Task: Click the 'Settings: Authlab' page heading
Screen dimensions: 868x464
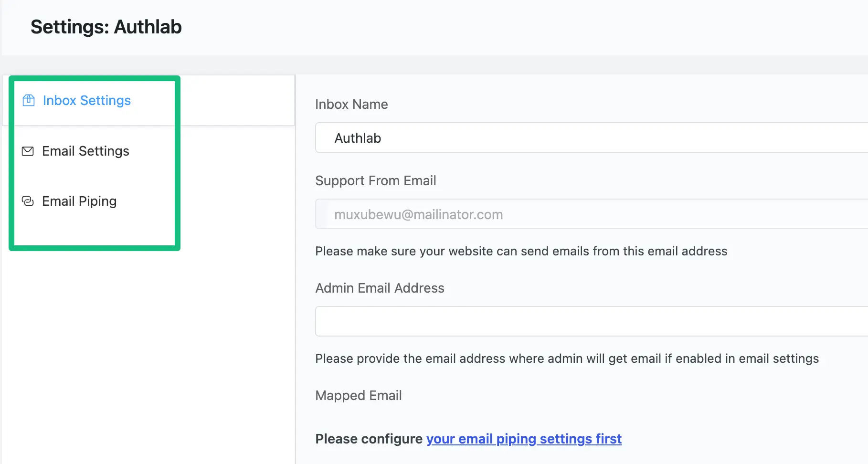Action: tap(106, 27)
